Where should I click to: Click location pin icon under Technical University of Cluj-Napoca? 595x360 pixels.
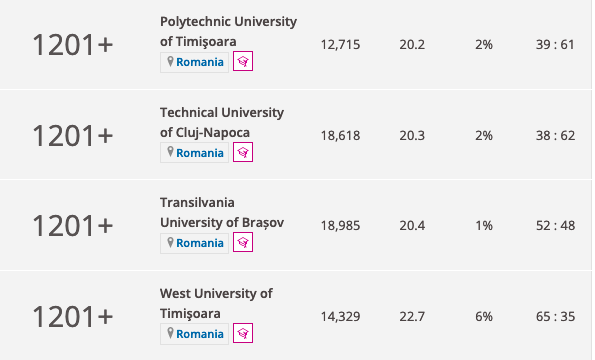[x=170, y=152]
